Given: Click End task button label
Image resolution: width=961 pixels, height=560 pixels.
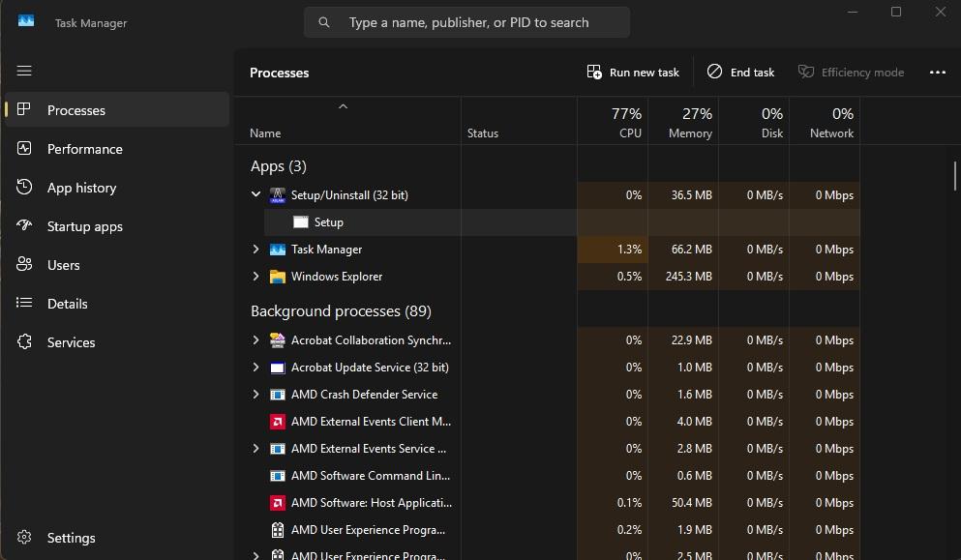Looking at the screenshot, I should click(x=752, y=73).
